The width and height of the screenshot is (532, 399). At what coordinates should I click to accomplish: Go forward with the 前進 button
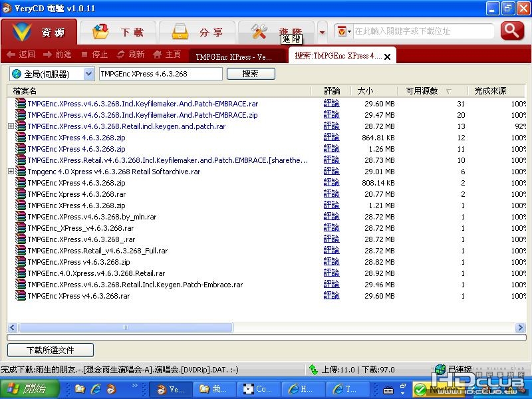57,55
